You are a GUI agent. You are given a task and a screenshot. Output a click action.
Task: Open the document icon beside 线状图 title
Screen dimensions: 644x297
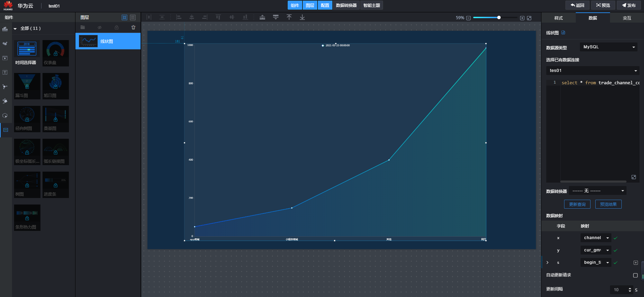[563, 33]
